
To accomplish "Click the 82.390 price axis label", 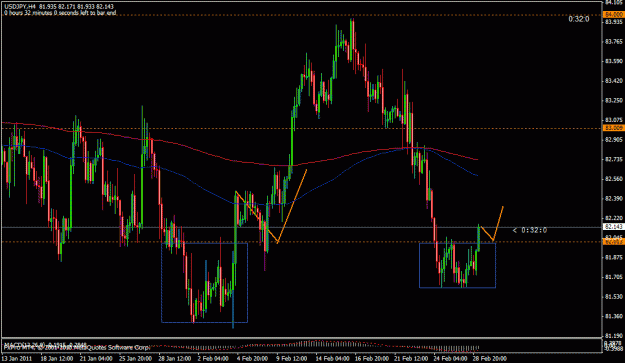I will [614, 198].
